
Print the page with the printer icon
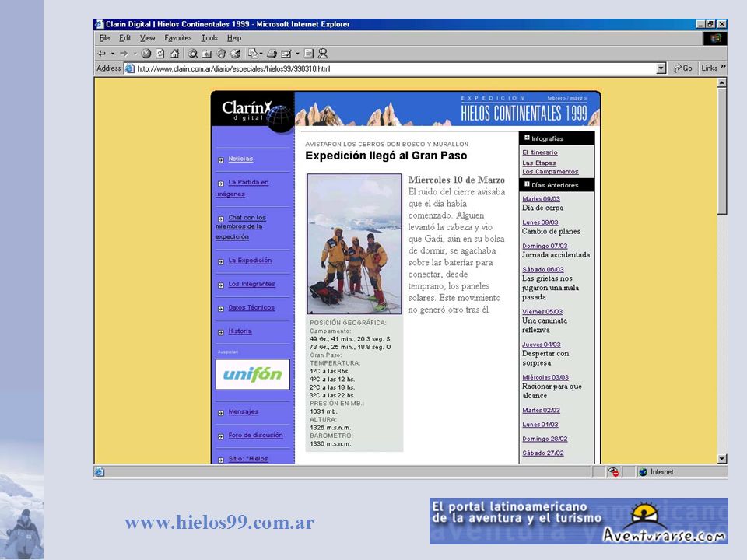point(272,54)
